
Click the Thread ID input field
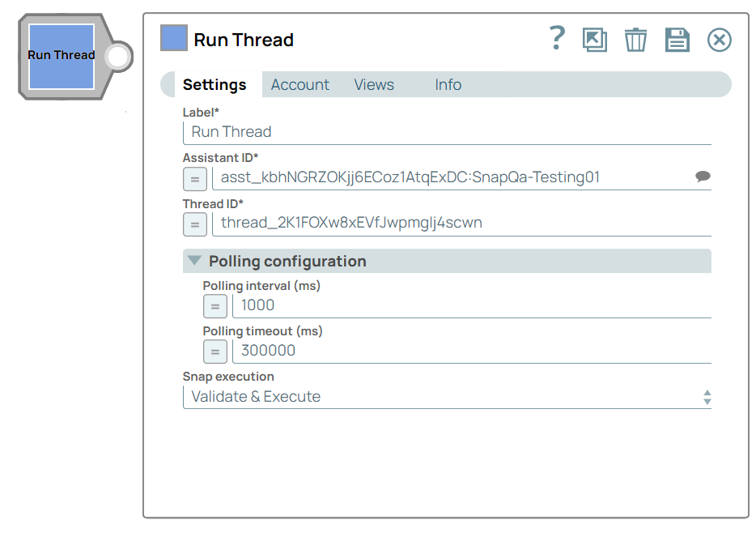pyautogui.click(x=462, y=224)
